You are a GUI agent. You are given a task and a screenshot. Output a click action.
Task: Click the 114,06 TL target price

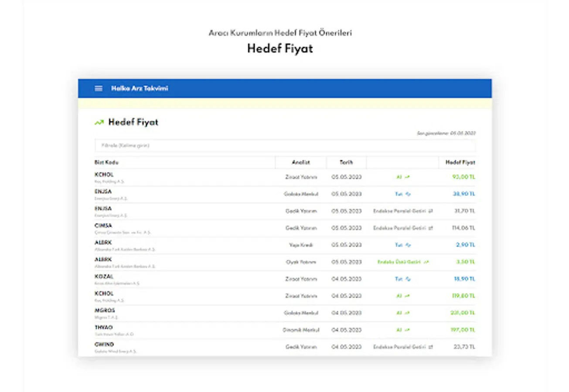pyautogui.click(x=463, y=228)
